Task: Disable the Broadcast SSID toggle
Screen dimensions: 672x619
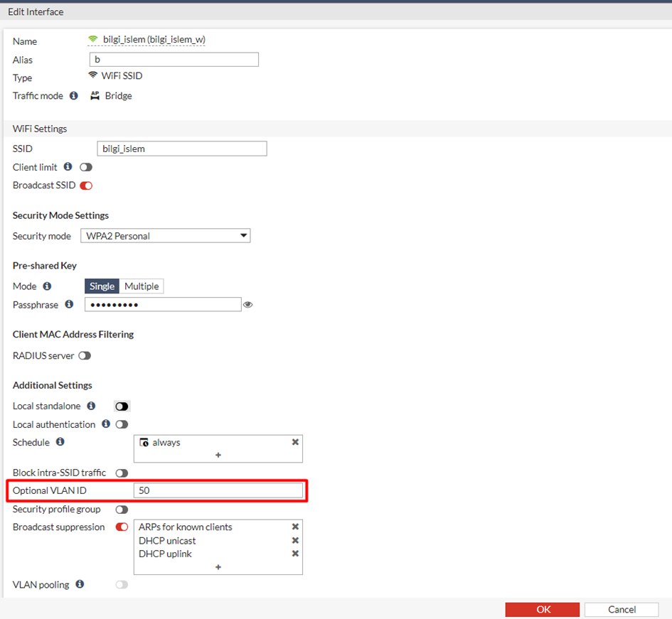Action: click(x=86, y=185)
